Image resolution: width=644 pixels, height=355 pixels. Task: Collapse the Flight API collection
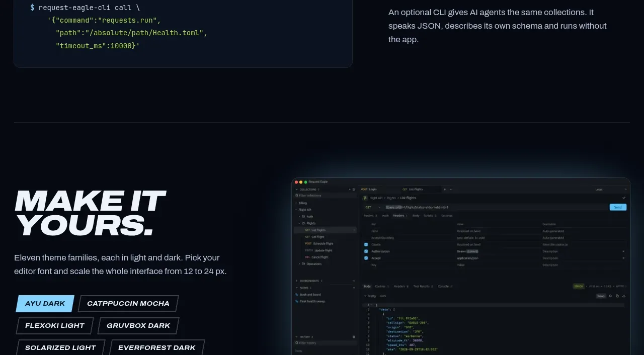click(x=296, y=210)
